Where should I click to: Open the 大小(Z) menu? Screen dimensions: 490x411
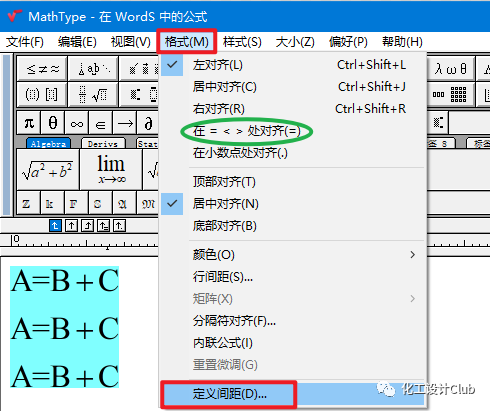coord(295,42)
